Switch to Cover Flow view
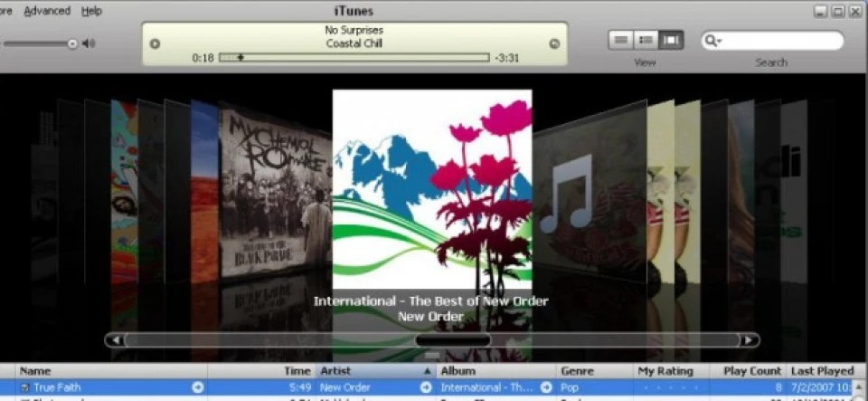The width and height of the screenshot is (868, 401). pos(671,41)
